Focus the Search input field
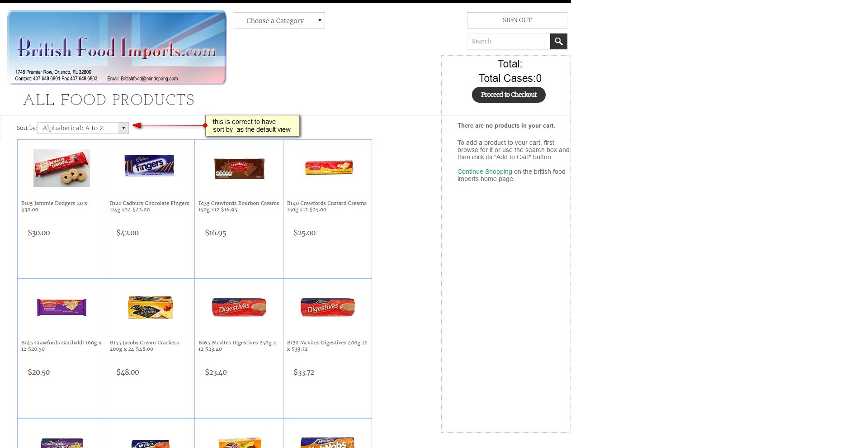Screen dimensions: 868x448 [x=509, y=41]
